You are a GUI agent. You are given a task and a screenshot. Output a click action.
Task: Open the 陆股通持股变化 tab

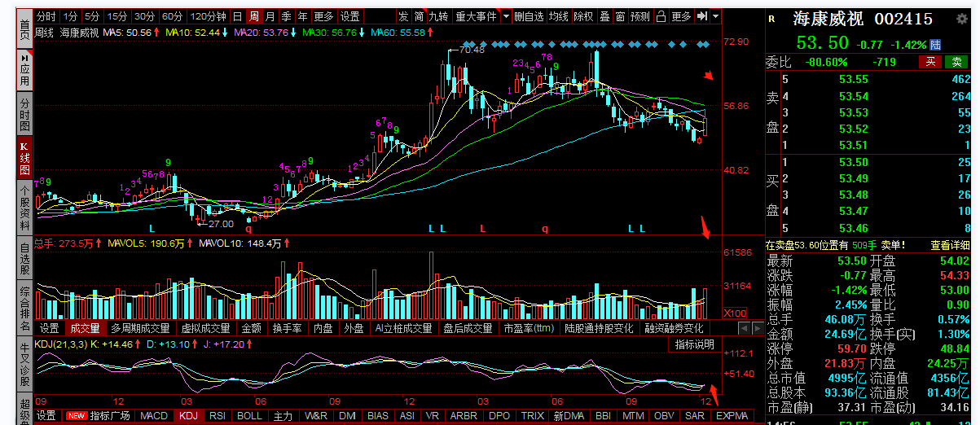[598, 328]
